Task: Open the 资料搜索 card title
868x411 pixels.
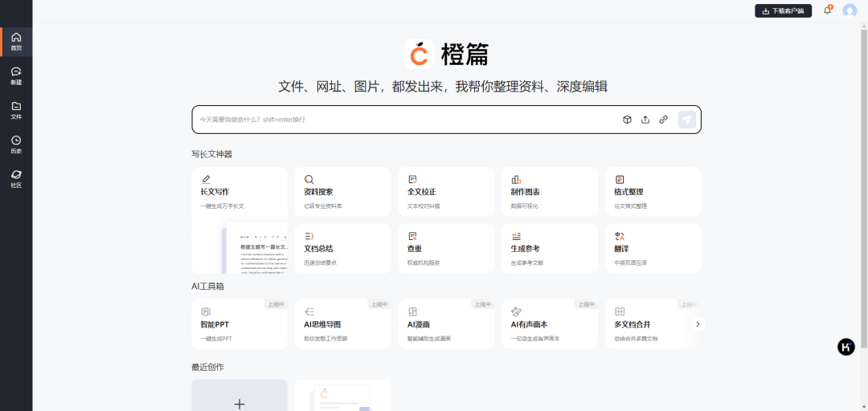Action: [318, 192]
